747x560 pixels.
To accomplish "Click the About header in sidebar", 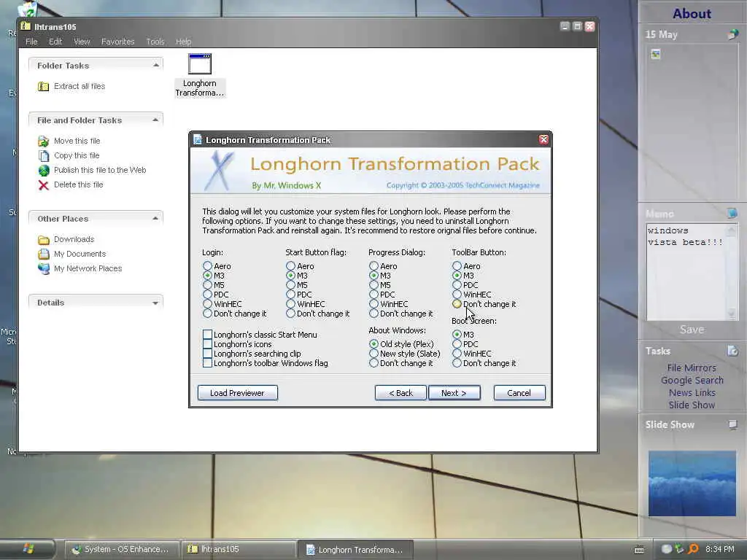I will (692, 13).
